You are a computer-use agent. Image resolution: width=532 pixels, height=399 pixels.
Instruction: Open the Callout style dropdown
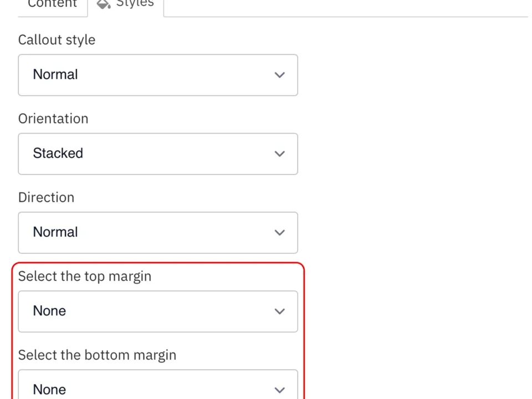[x=158, y=75]
